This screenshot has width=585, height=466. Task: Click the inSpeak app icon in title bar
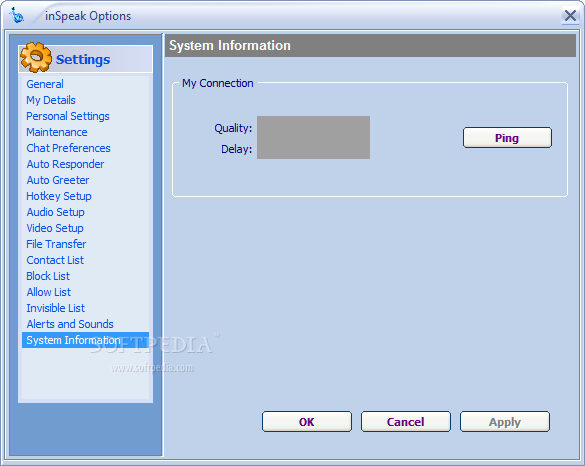[17, 15]
